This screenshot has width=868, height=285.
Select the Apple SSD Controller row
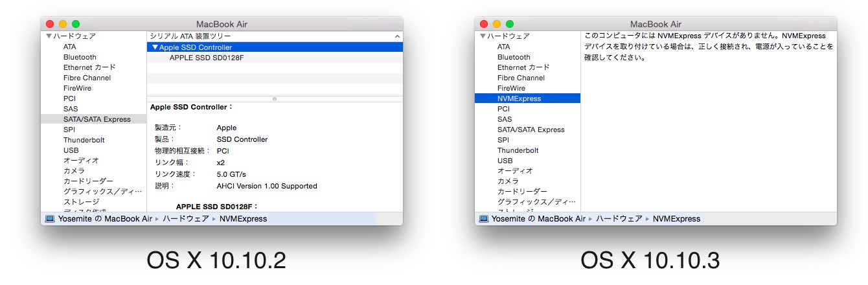pyautogui.click(x=275, y=47)
